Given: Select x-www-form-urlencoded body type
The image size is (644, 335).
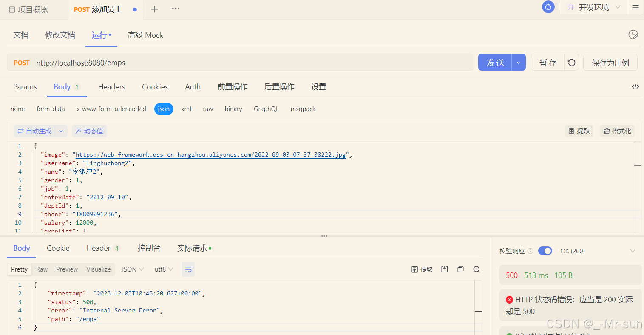Looking at the screenshot, I should pyautogui.click(x=111, y=109).
